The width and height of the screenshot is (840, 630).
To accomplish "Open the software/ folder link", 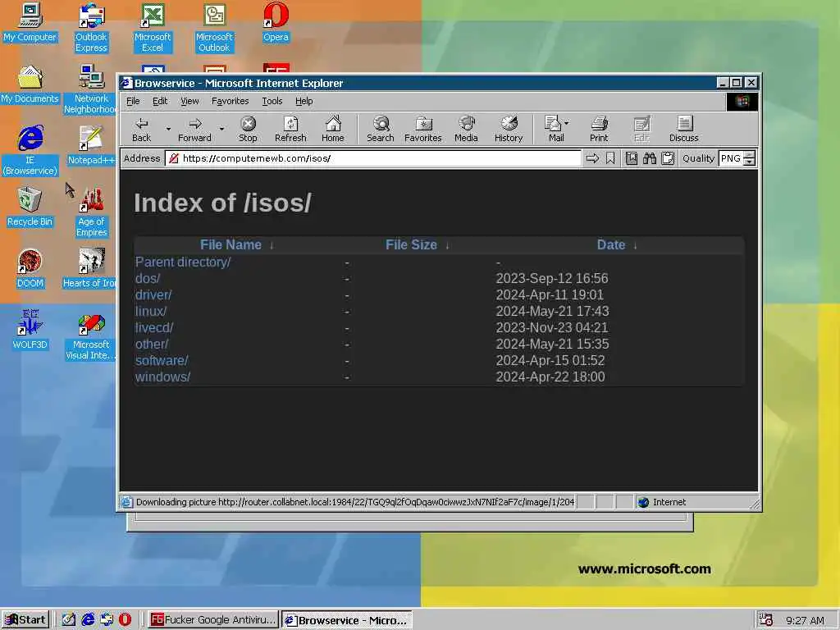I will 162,361.
